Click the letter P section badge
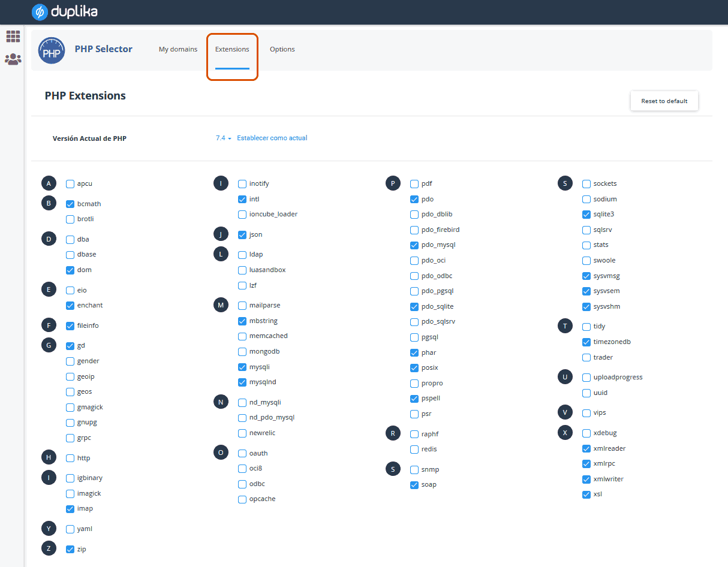 [393, 183]
